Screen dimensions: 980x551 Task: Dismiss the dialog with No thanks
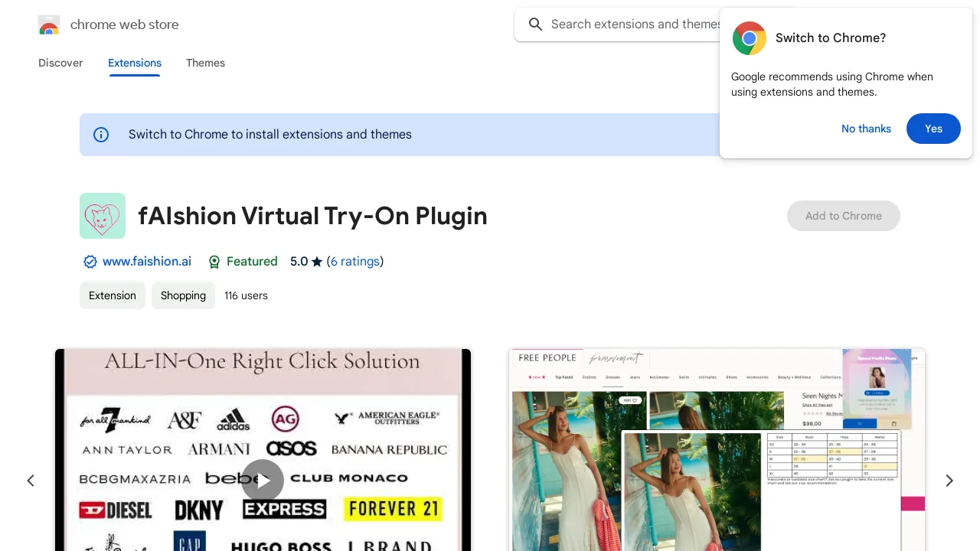click(x=866, y=129)
